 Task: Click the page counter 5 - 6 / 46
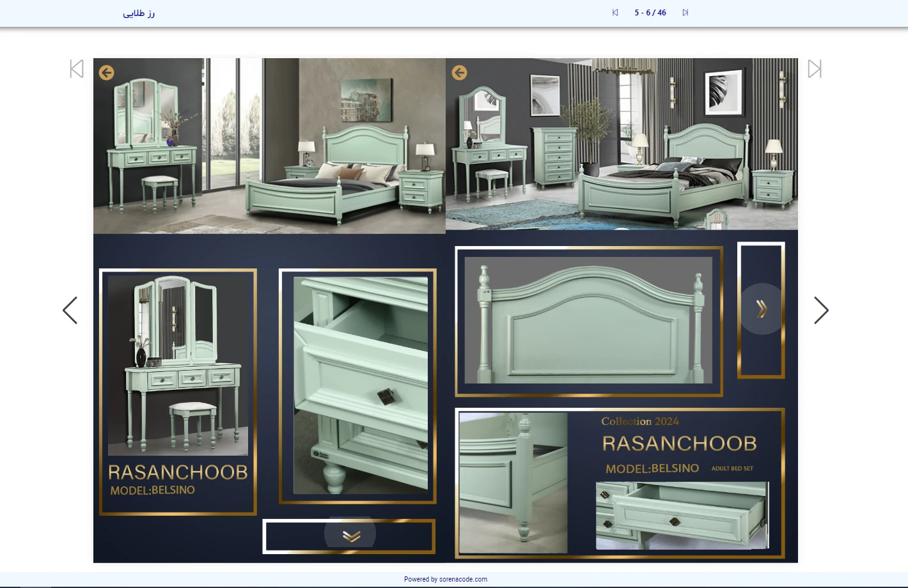point(650,13)
